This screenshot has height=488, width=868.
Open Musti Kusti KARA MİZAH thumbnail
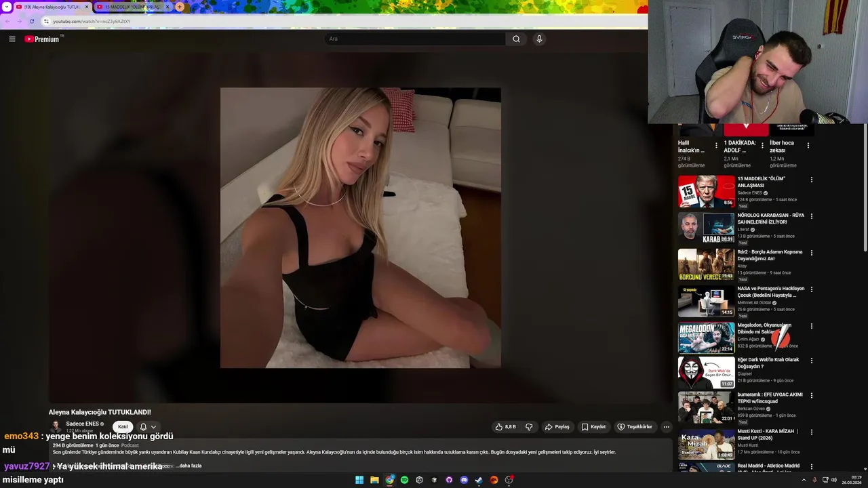point(706,444)
